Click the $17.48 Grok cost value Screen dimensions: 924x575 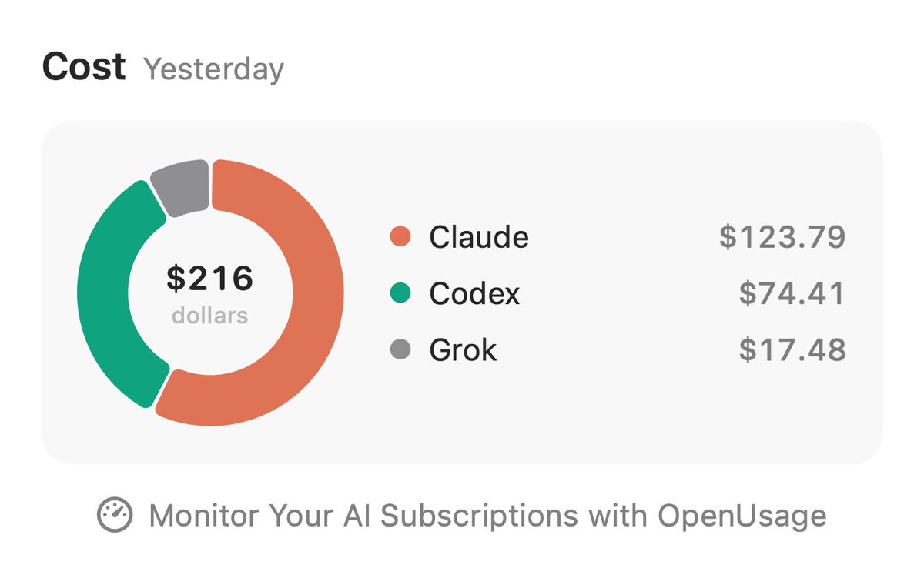pos(792,351)
